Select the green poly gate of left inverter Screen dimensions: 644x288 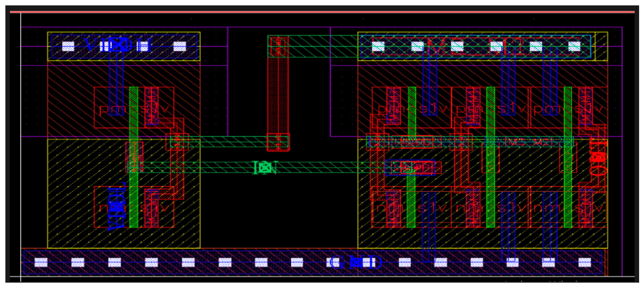coord(134,157)
